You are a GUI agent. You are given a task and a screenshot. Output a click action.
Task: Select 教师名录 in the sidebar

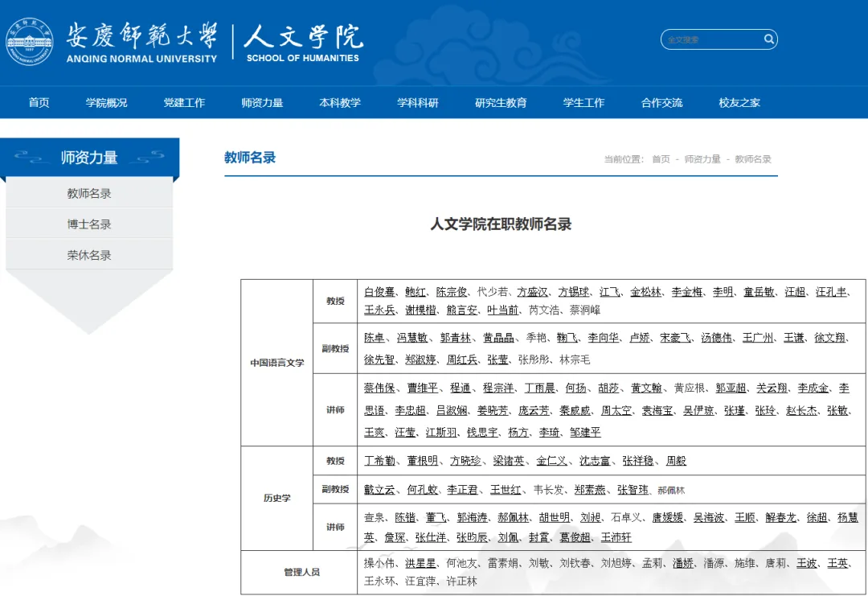click(x=89, y=193)
